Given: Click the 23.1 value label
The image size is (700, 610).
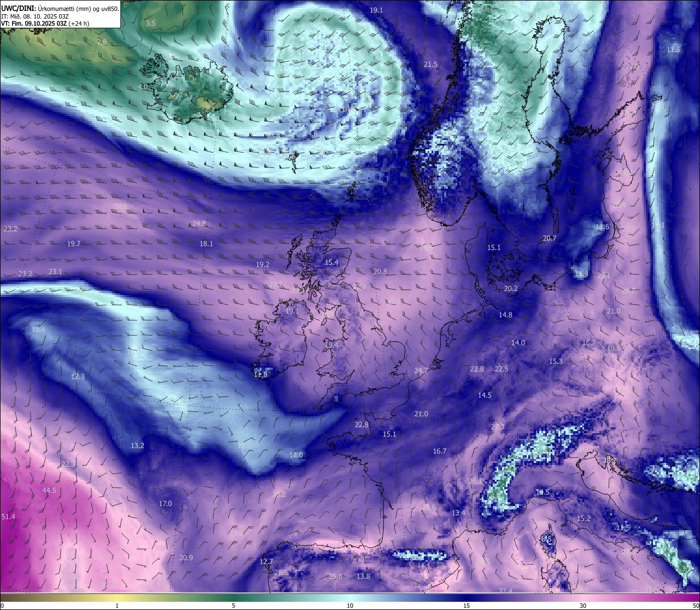Looking at the screenshot, I should (55, 271).
